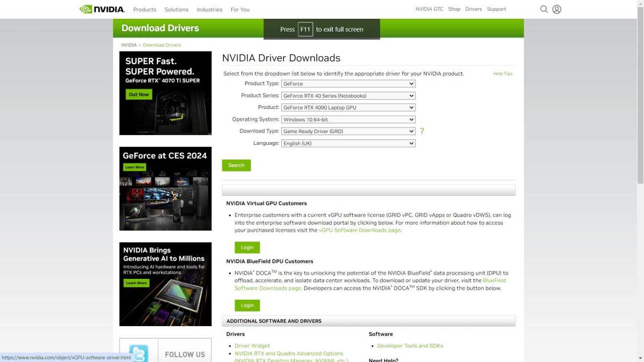Viewport: 644px width, 362px height.
Task: Open the Product Type dropdown
Action: coord(348,84)
